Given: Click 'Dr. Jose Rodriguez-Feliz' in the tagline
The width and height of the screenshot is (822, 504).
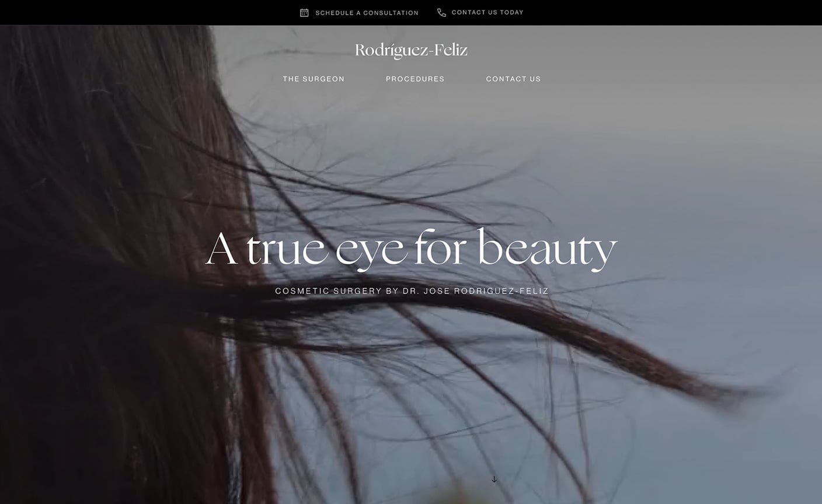Looking at the screenshot, I should [475, 291].
